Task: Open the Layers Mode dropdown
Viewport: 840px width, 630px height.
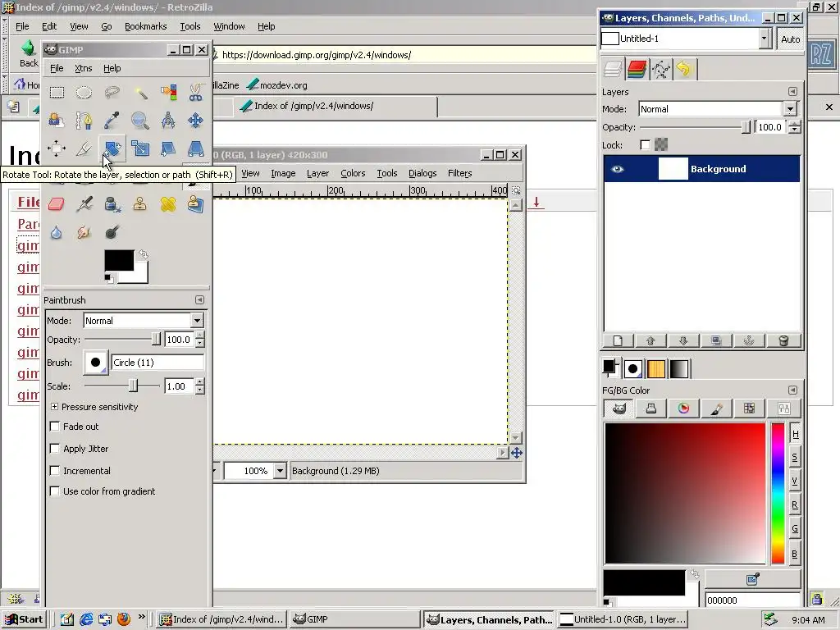Action: [790, 109]
